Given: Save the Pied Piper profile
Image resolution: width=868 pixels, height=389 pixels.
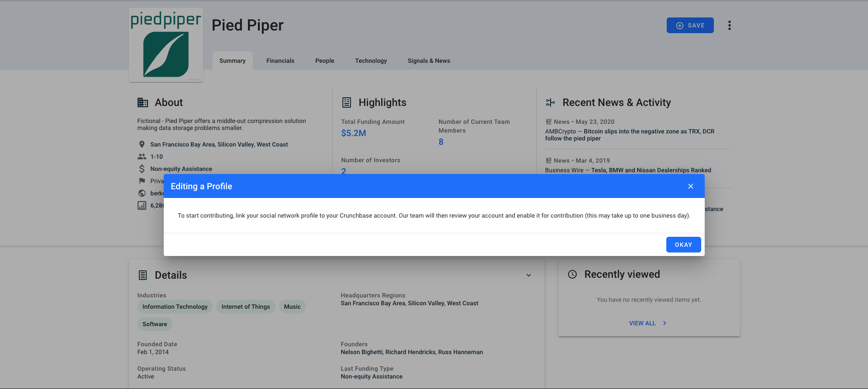Looking at the screenshot, I should pos(690,25).
